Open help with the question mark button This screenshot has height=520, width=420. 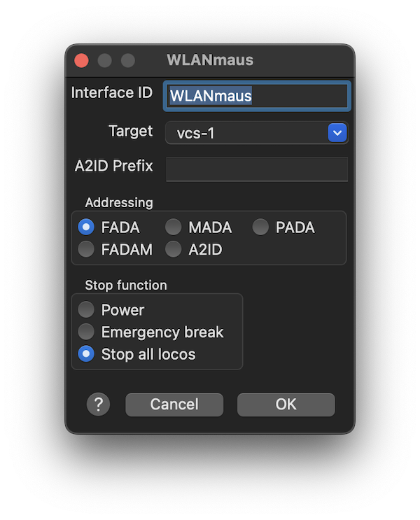98,404
